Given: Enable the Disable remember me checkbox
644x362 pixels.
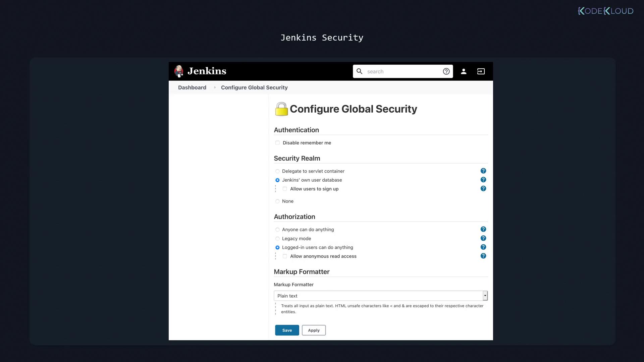Looking at the screenshot, I should [277, 143].
